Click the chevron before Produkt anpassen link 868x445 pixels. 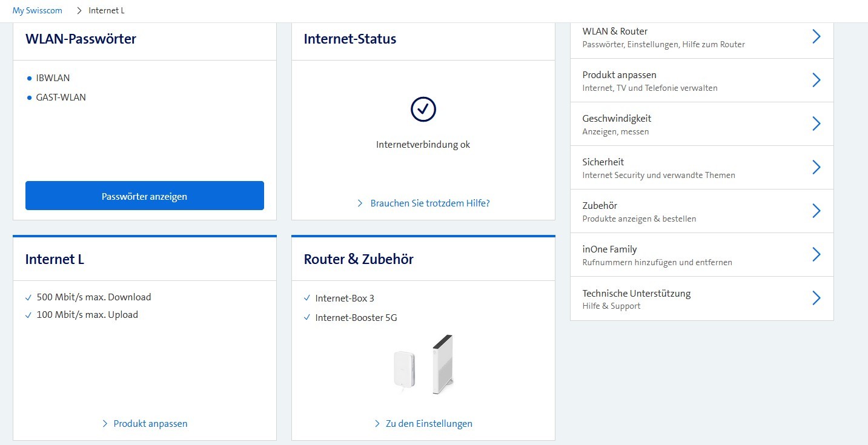click(x=104, y=423)
